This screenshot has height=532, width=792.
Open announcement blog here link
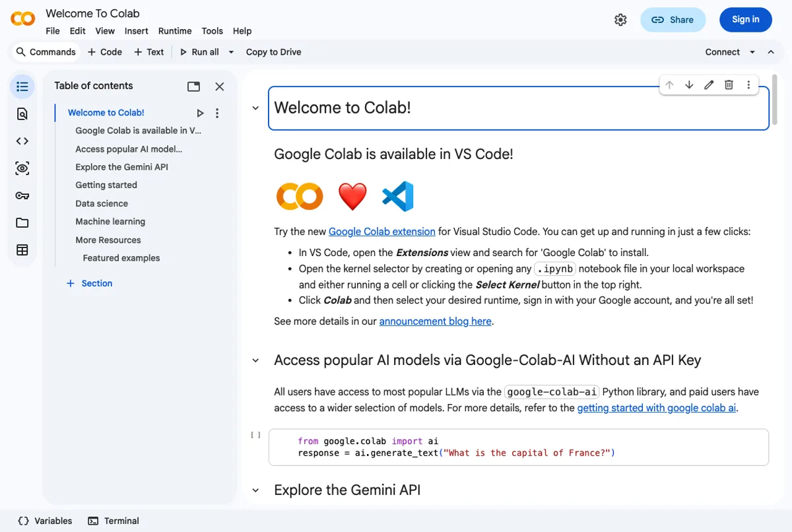(x=436, y=321)
